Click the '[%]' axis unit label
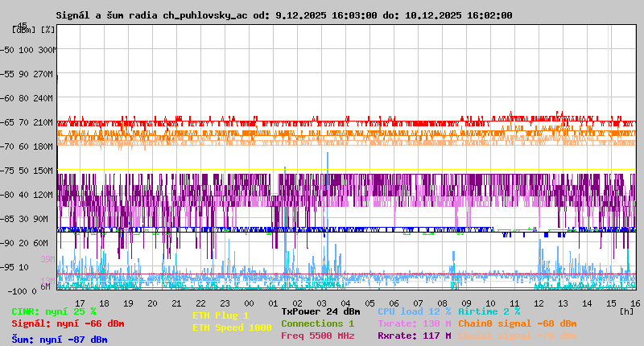Screen dimensions: 644x346 (47, 30)
